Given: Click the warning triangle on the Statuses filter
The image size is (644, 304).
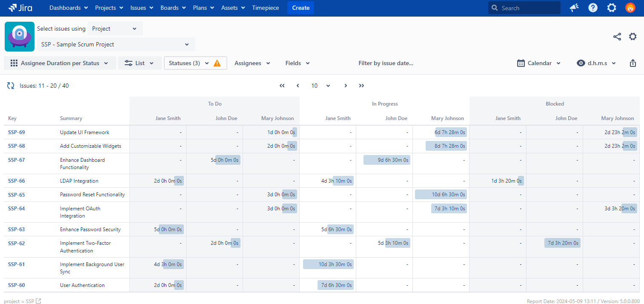Looking at the screenshot, I should click(217, 63).
